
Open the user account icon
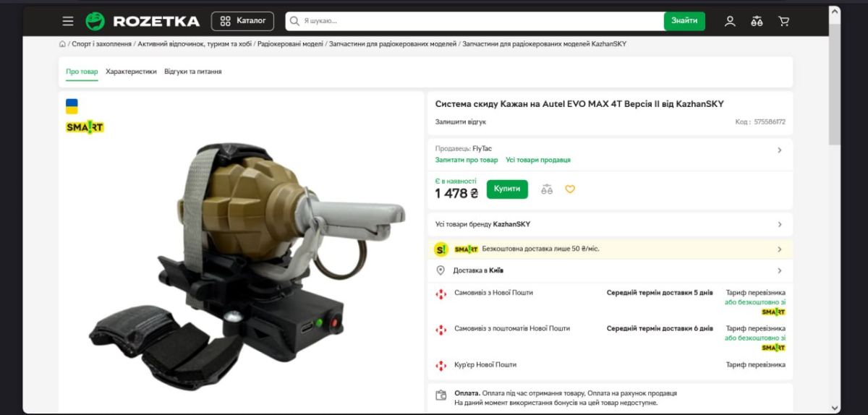click(x=730, y=21)
